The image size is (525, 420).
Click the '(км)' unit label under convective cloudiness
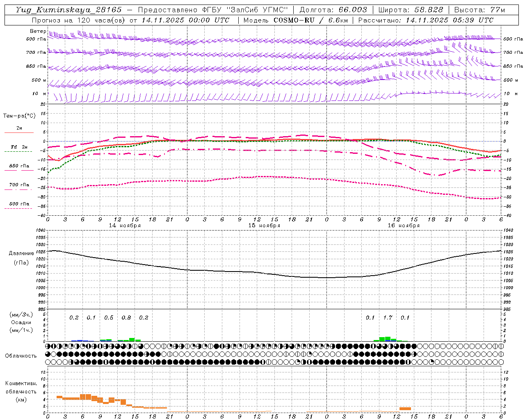click(21, 399)
